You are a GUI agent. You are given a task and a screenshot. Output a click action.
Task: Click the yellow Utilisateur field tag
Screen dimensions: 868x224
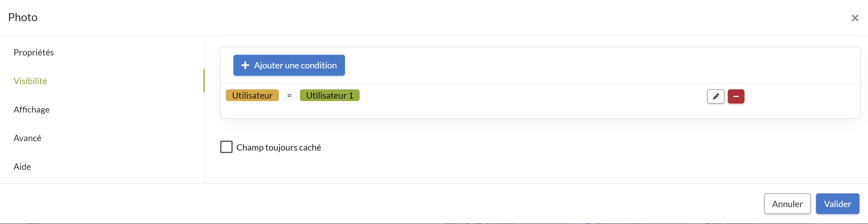tap(252, 95)
